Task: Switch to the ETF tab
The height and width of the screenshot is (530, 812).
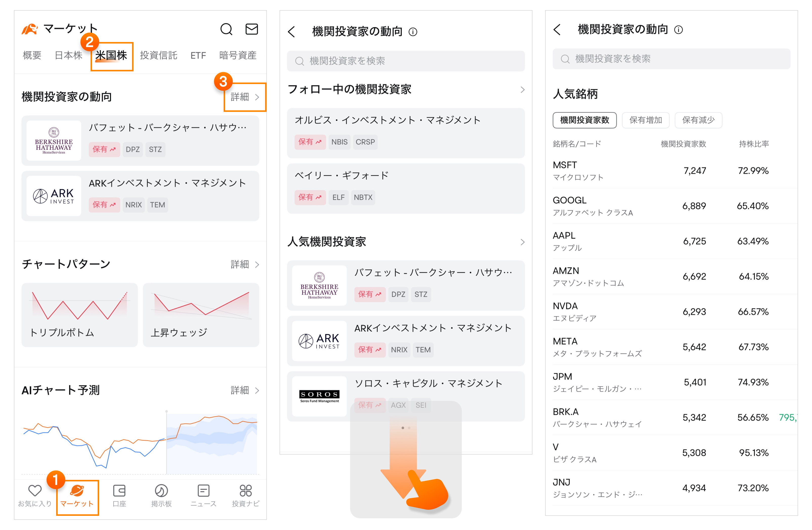Action: pyautogui.click(x=198, y=55)
